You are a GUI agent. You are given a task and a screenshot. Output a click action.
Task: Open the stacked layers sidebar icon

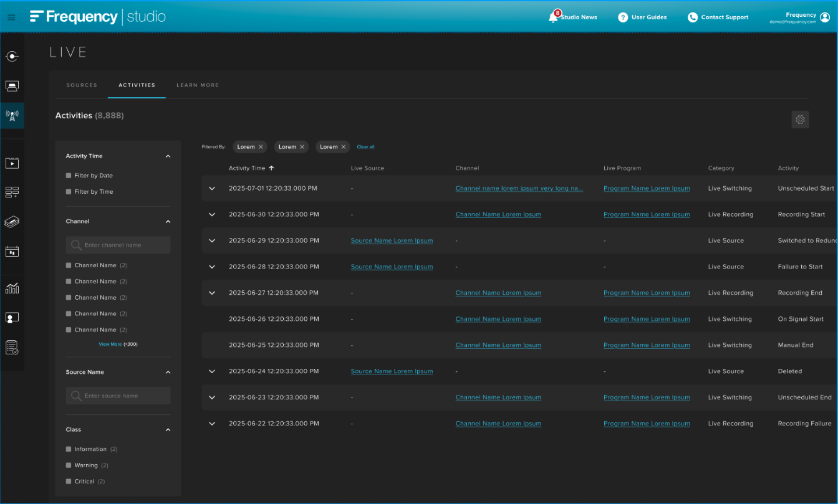pos(12,222)
